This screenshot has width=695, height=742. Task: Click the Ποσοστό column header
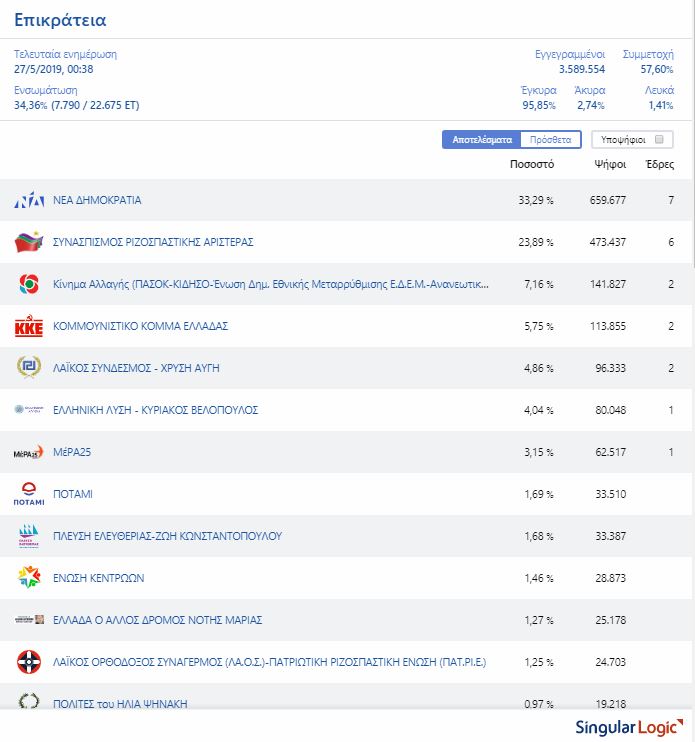tap(531, 164)
